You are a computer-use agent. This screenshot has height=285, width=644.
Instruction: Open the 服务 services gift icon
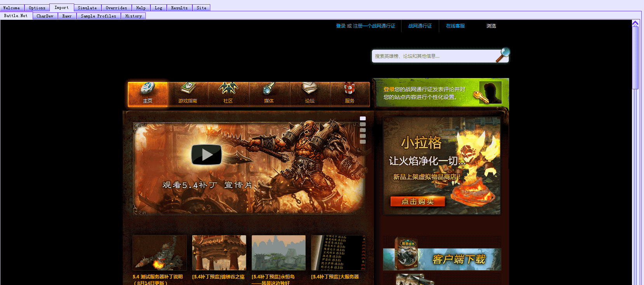pyautogui.click(x=350, y=94)
